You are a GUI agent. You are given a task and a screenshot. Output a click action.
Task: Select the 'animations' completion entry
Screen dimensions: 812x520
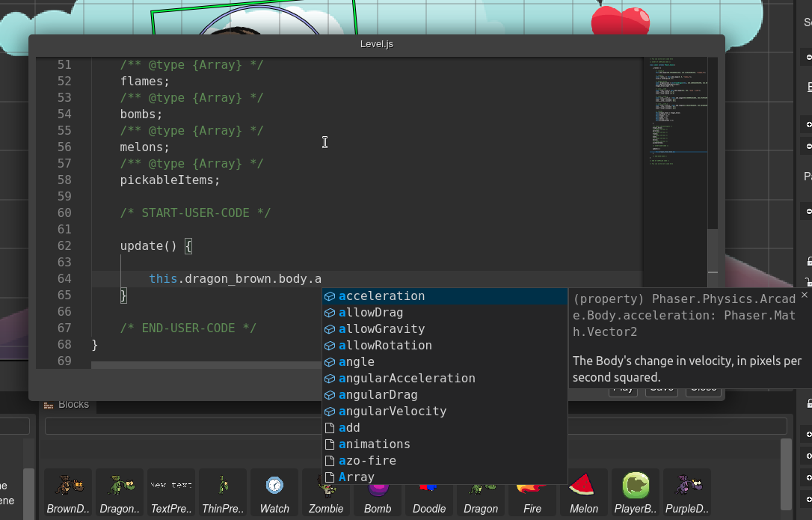[374, 444]
